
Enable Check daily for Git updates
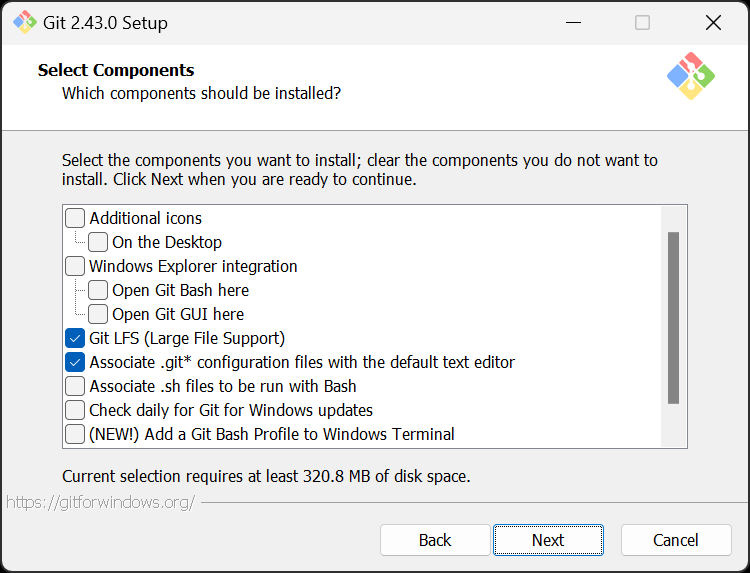point(75,410)
